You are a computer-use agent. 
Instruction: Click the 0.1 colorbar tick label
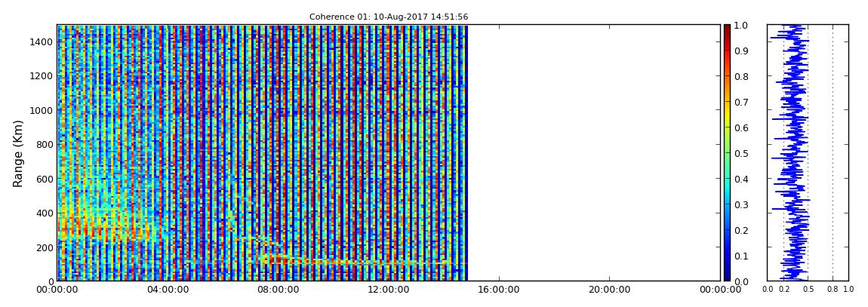[742, 256]
